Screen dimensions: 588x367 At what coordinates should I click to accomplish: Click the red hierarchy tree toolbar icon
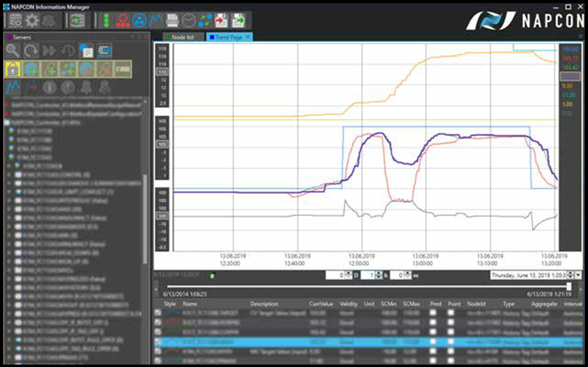124,20
